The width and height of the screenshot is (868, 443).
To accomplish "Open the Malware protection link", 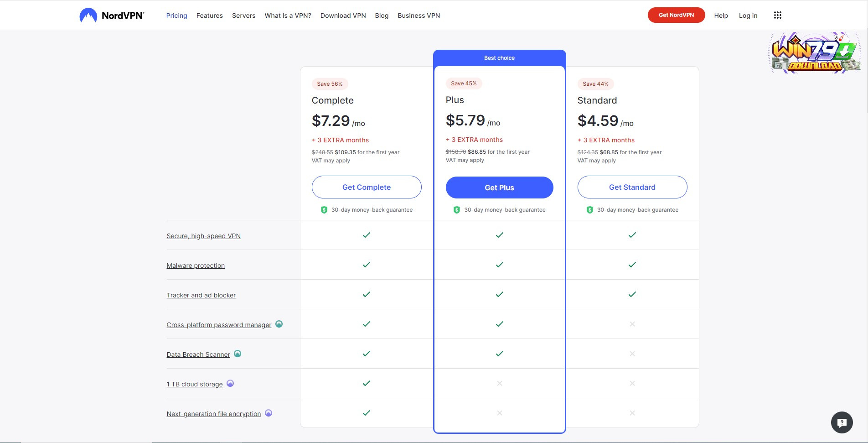I will tap(196, 266).
